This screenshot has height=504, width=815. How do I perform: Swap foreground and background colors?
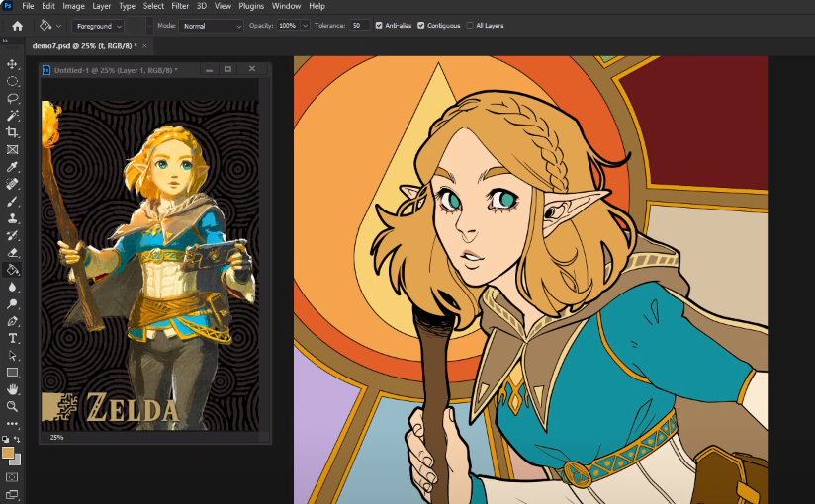[17, 440]
